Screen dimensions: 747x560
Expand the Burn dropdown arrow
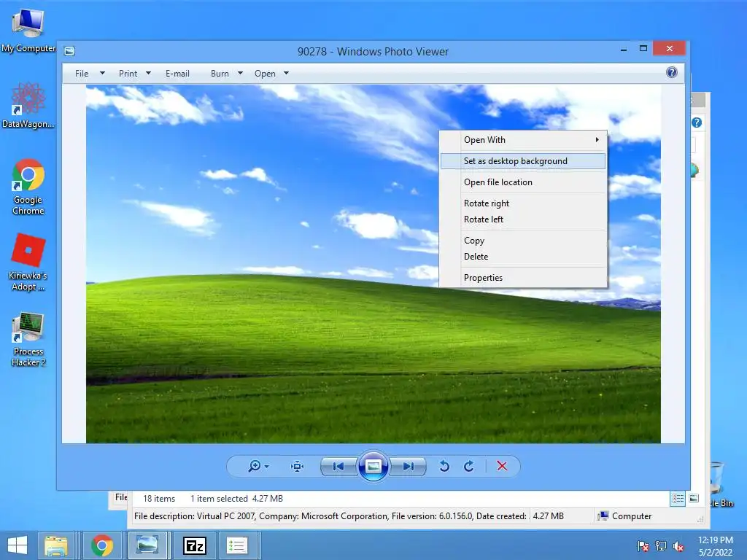tap(240, 74)
